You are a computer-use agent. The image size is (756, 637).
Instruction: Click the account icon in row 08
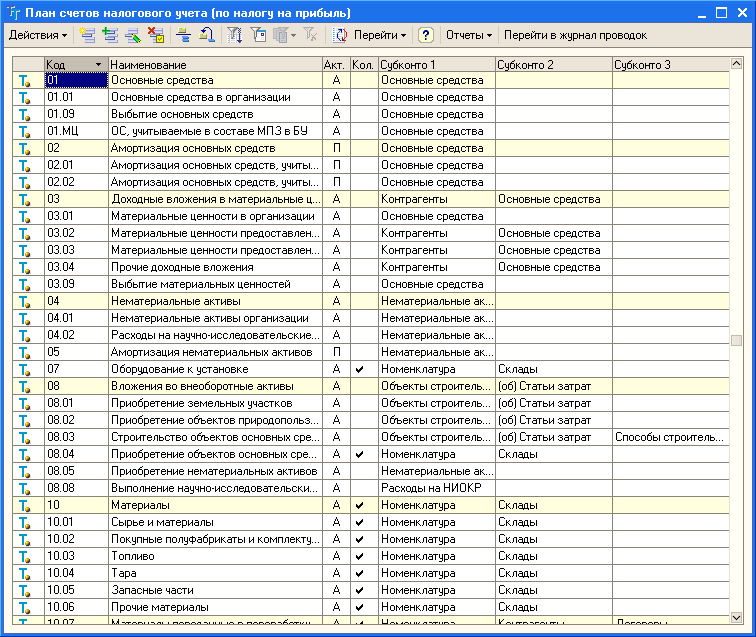click(x=24, y=386)
